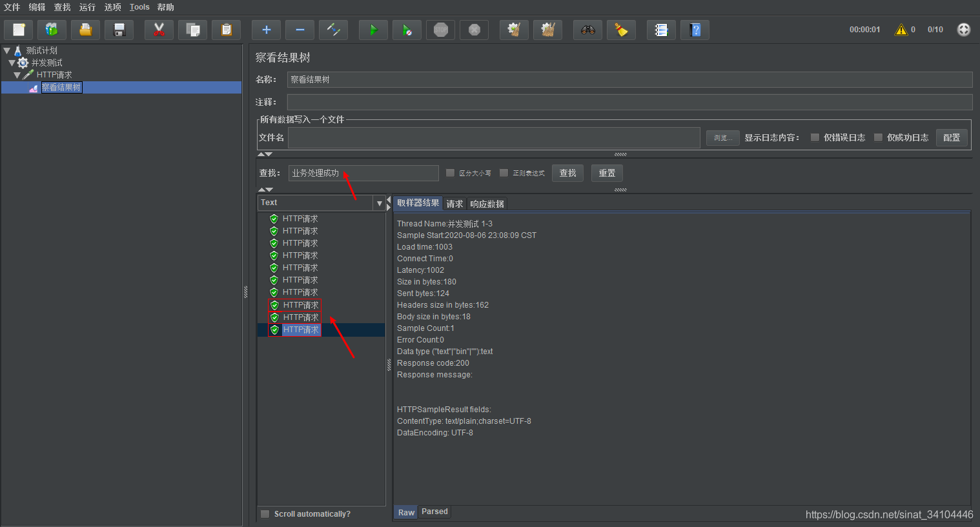Open the function helper dialog icon
Screen dimensions: 980x527
[661, 29]
